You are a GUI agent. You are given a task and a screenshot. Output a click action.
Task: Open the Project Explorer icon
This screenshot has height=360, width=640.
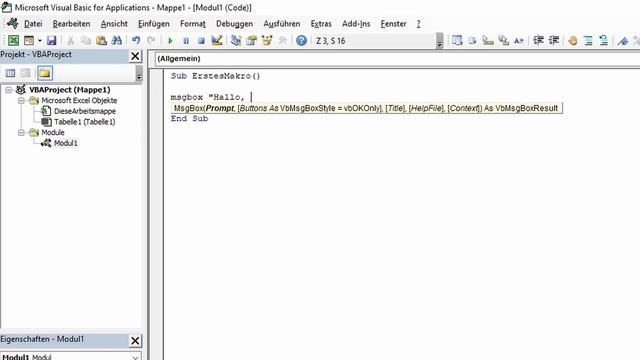(236, 40)
